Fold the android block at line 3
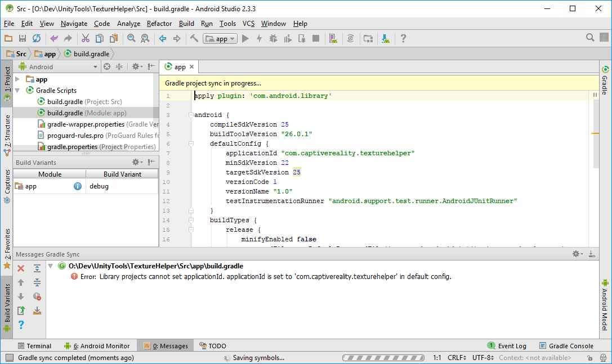This screenshot has width=612, height=364. [x=191, y=115]
